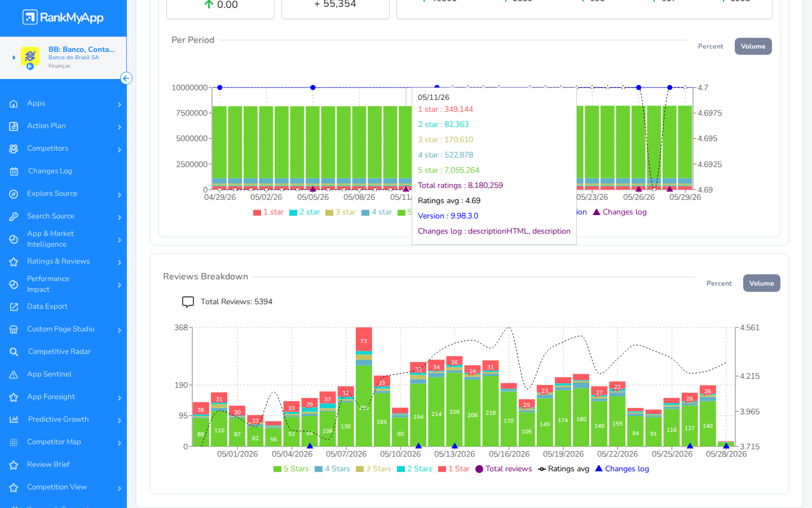The height and width of the screenshot is (508, 812).
Task: Toggle Changes log series in Per Period legend
Action: [x=620, y=212]
